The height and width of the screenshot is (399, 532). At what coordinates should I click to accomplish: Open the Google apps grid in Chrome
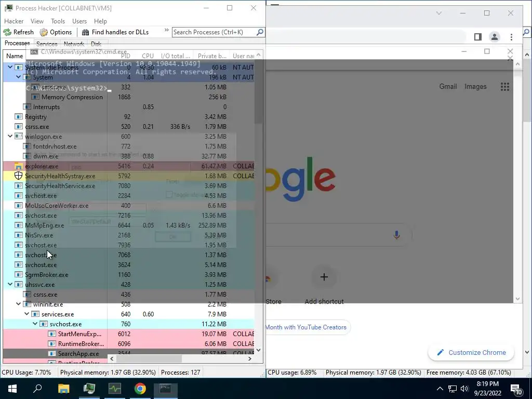point(505,87)
